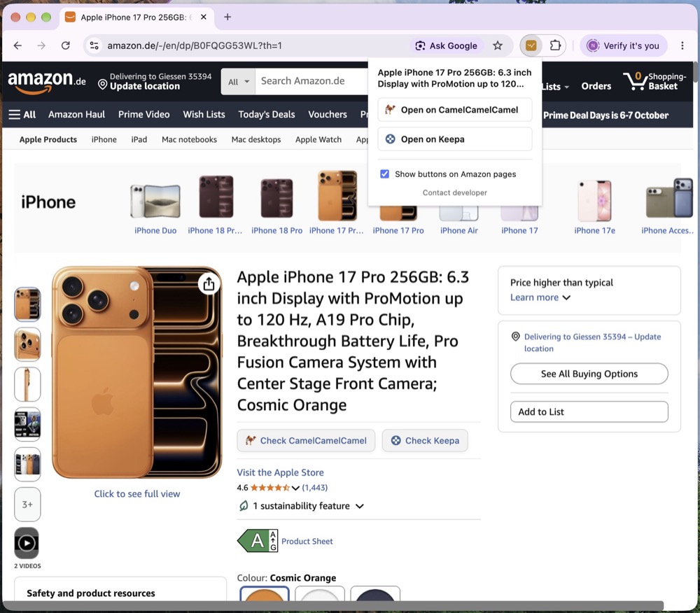The height and width of the screenshot is (613, 700).
Task: Click Contact developer link
Action: point(454,192)
